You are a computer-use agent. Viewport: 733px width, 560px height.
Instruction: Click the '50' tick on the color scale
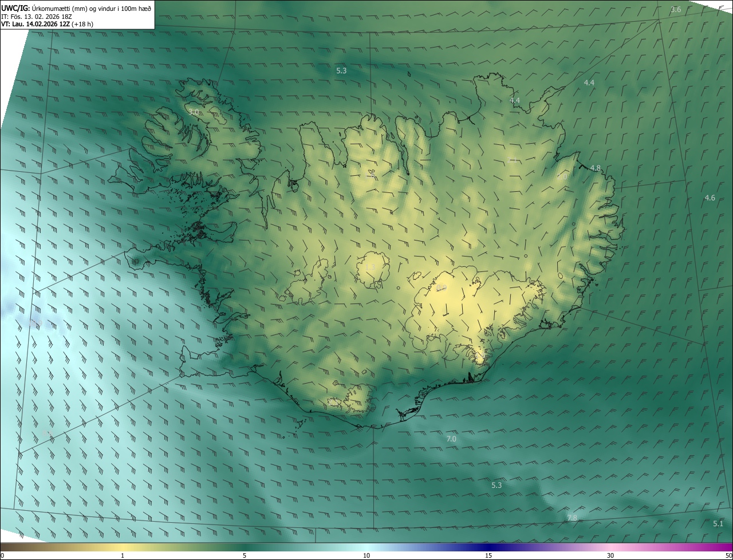(x=728, y=555)
